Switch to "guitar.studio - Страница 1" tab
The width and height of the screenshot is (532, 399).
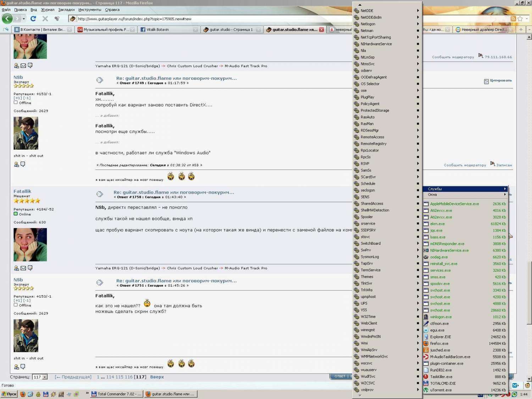coord(232,29)
